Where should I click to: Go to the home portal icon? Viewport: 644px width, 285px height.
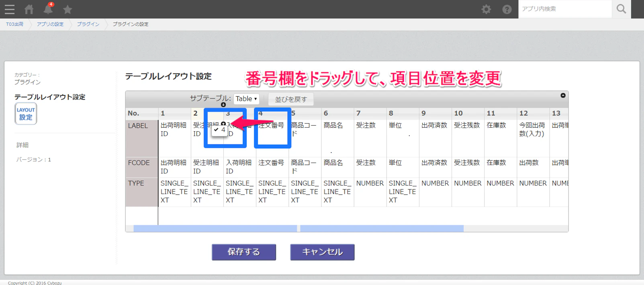tap(29, 9)
